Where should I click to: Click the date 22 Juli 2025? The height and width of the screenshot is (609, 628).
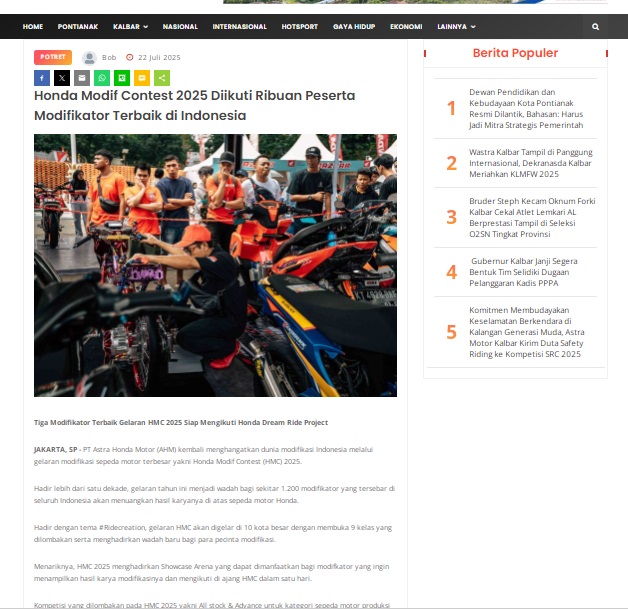[159, 58]
